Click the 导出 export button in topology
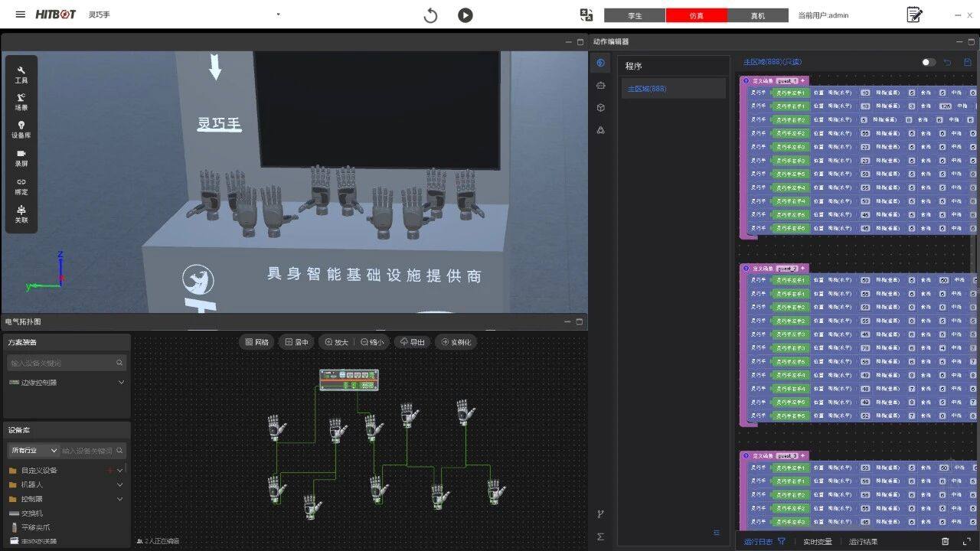The width and height of the screenshot is (980, 551). [412, 342]
